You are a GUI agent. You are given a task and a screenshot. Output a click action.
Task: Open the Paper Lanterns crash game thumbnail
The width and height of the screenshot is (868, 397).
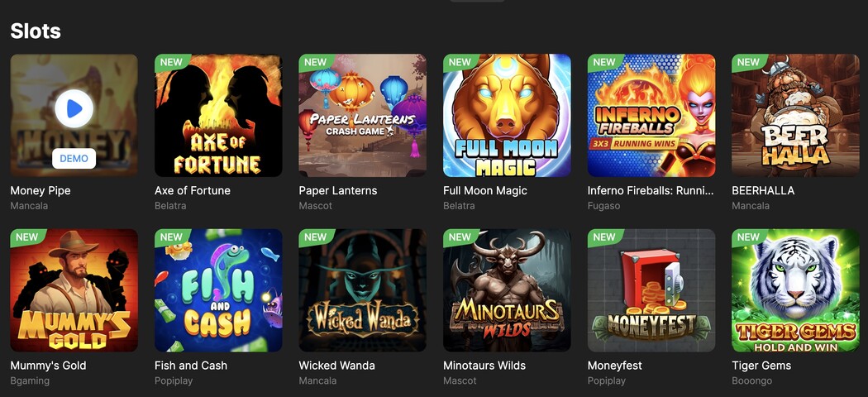[x=363, y=116]
